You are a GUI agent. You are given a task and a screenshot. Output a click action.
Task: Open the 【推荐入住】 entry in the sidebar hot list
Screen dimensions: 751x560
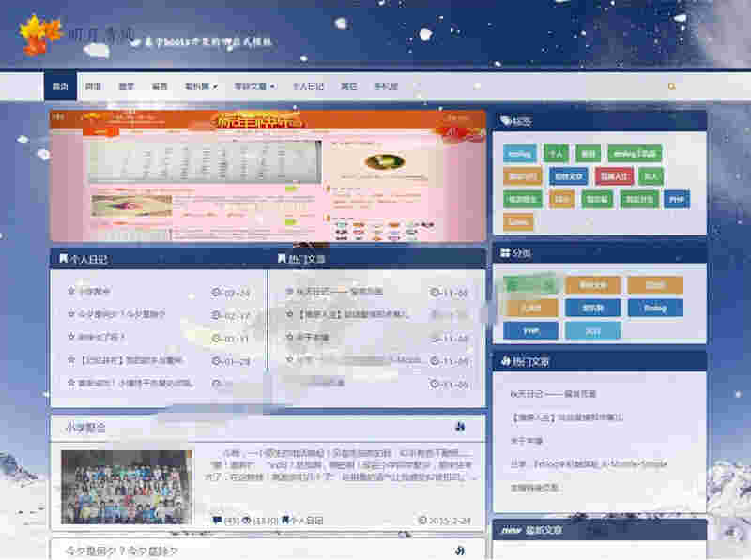(567, 416)
